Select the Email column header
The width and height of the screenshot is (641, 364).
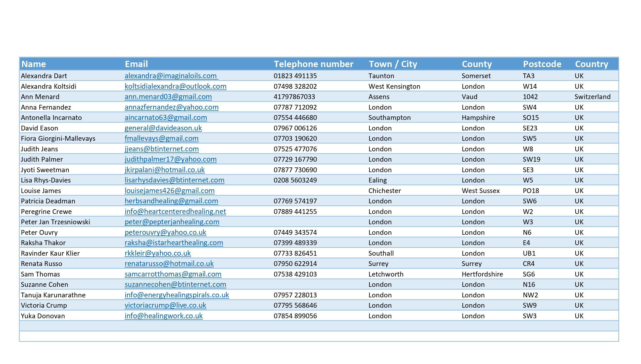pos(136,64)
